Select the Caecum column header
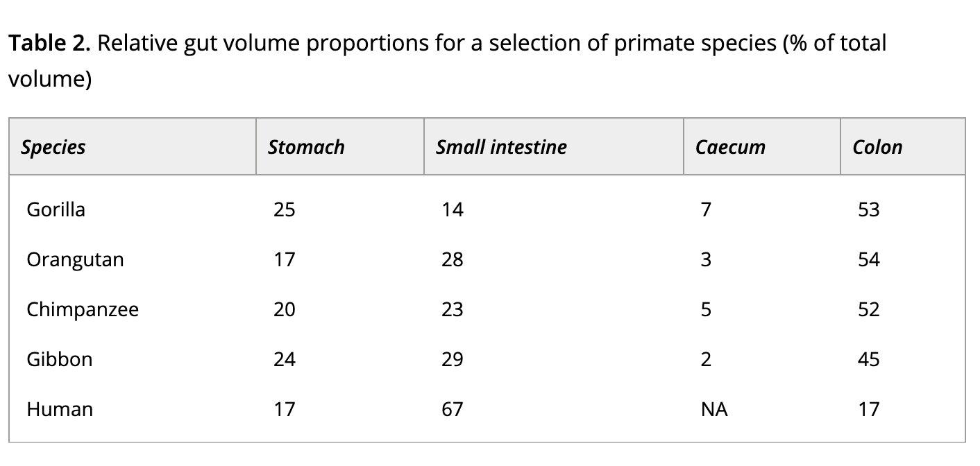The height and width of the screenshot is (466, 980). click(x=730, y=147)
